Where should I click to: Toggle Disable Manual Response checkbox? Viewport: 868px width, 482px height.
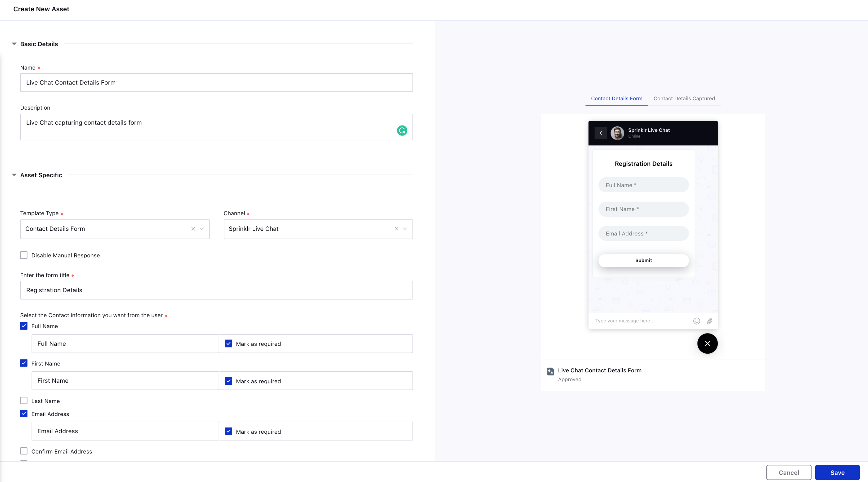24,255
